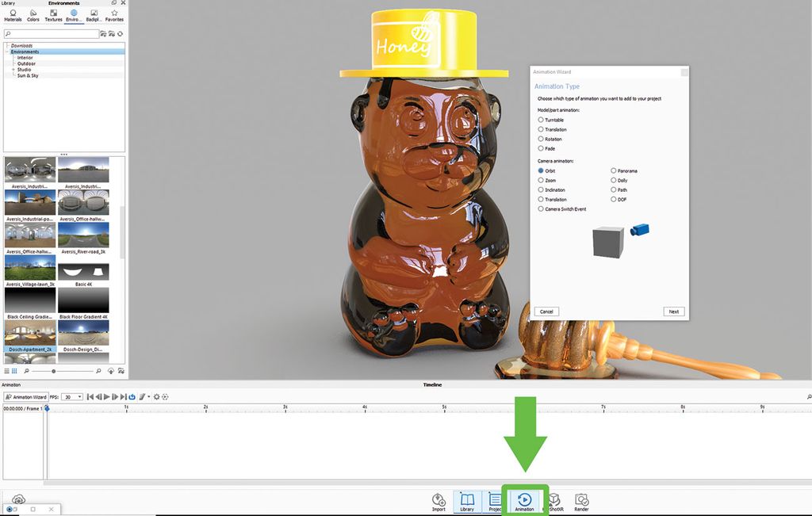Adjust the thumbnail size slider in the library panel
Image resolution: width=812 pixels, height=516 pixels.
click(56, 370)
